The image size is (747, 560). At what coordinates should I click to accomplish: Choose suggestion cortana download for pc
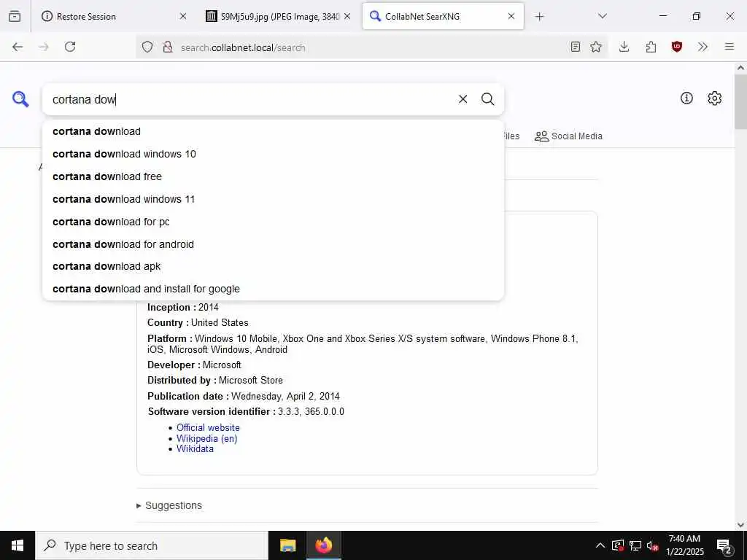(273, 222)
